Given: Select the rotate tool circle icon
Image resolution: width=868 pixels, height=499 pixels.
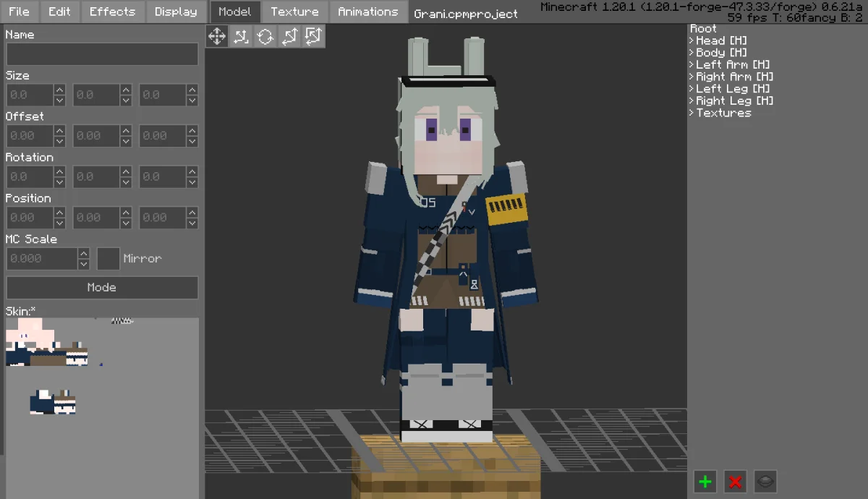Looking at the screenshot, I should click(265, 35).
